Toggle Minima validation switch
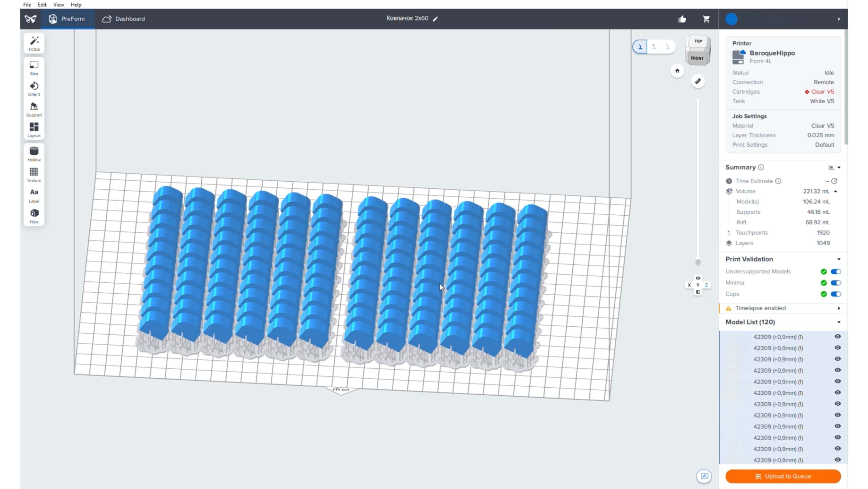 pyautogui.click(x=836, y=283)
